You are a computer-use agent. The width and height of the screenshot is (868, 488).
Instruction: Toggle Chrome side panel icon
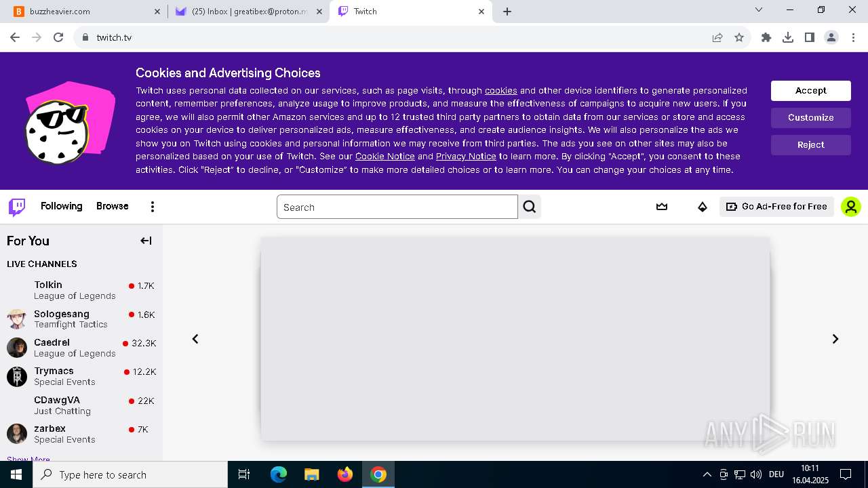click(x=810, y=37)
